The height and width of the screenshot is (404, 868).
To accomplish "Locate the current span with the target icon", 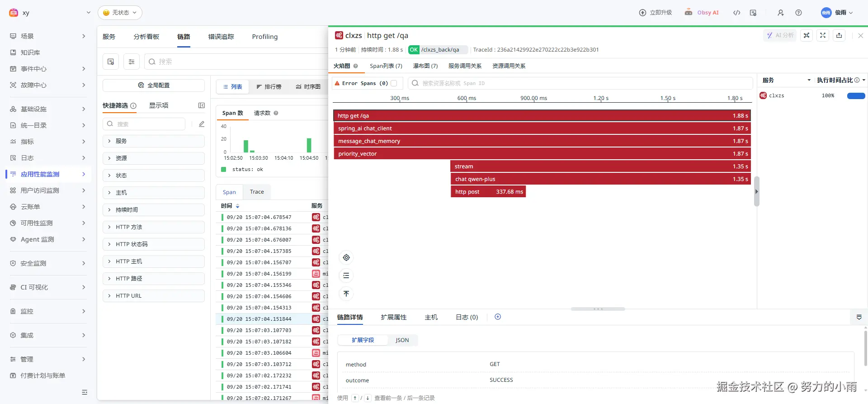I will click(346, 257).
